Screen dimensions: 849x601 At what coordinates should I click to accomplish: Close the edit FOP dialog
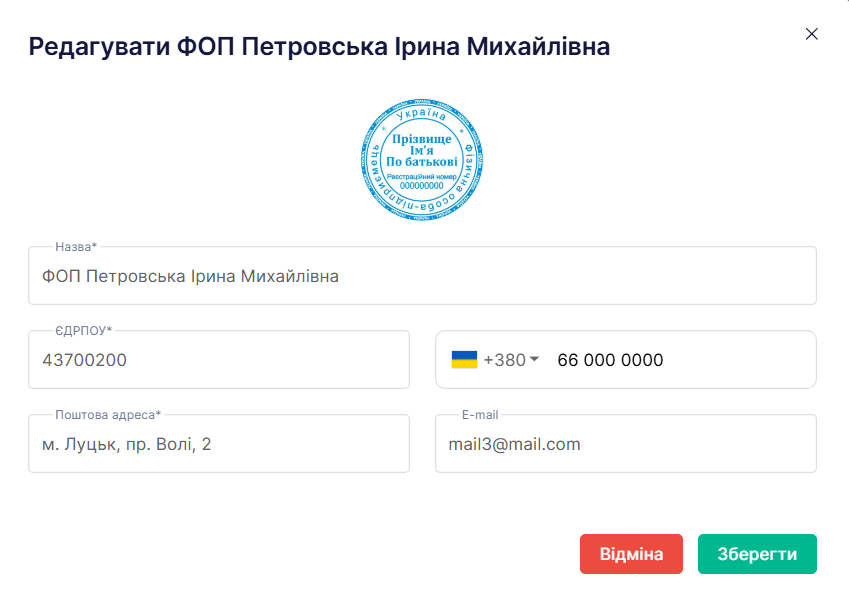pyautogui.click(x=812, y=34)
